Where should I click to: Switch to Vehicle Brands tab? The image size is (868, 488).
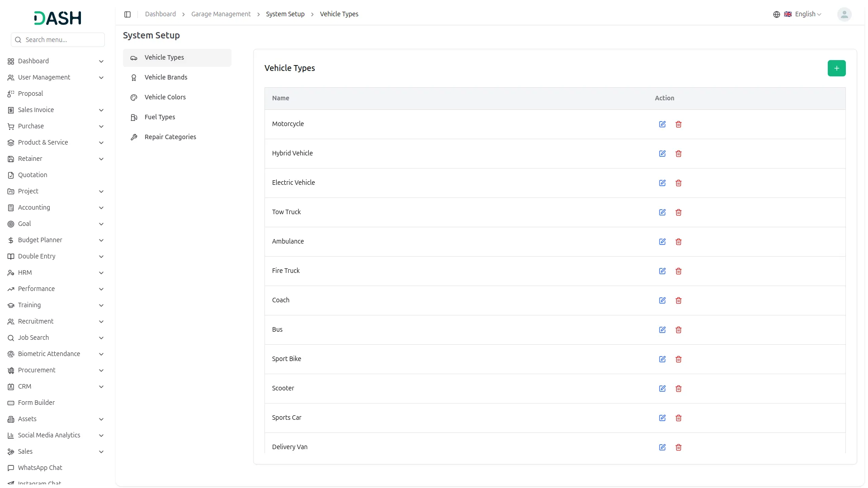[x=166, y=77]
